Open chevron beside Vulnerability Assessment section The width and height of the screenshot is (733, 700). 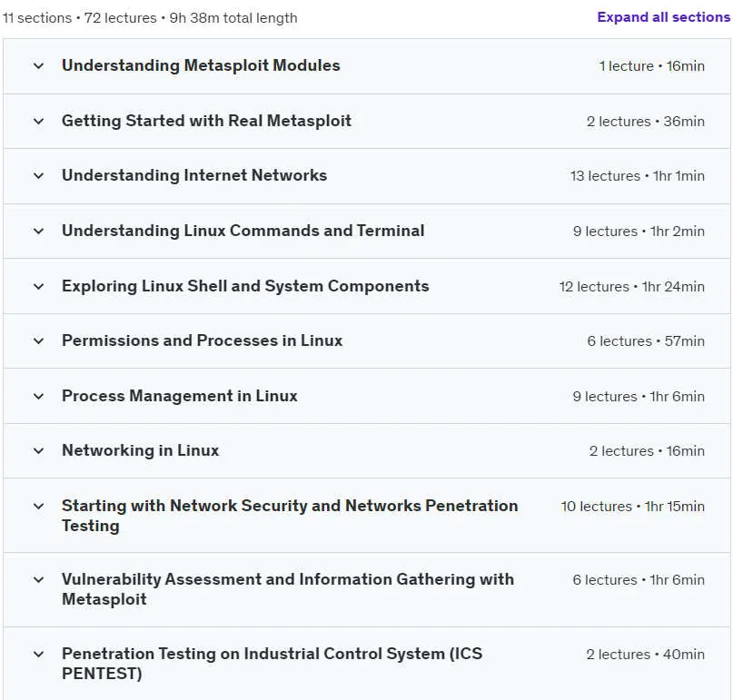coord(39,580)
